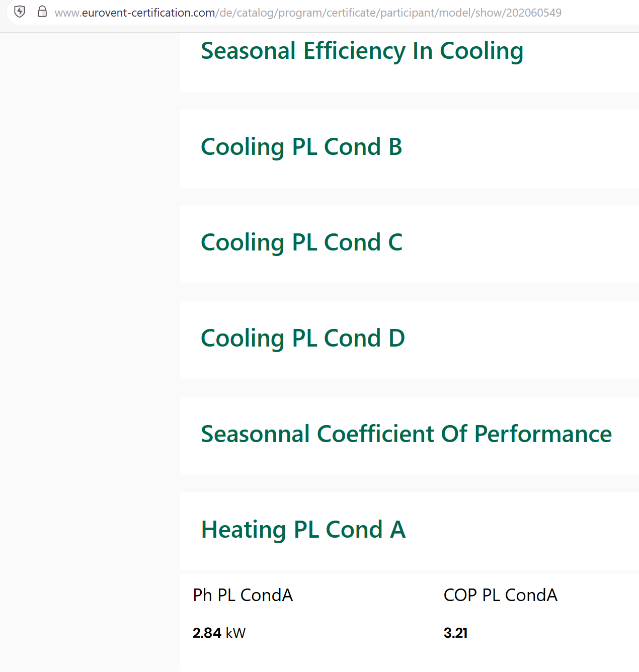
Task: Expand the Cooling PL Cond D section
Action: click(x=302, y=338)
